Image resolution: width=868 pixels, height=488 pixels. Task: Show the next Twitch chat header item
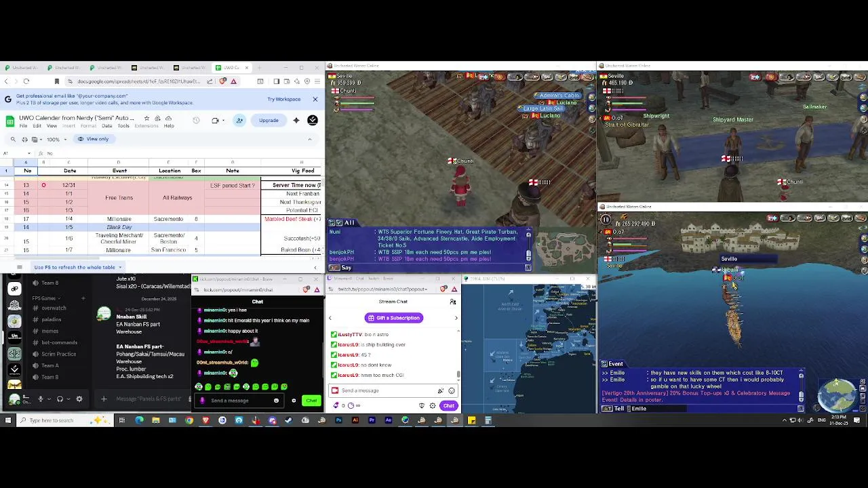456,318
